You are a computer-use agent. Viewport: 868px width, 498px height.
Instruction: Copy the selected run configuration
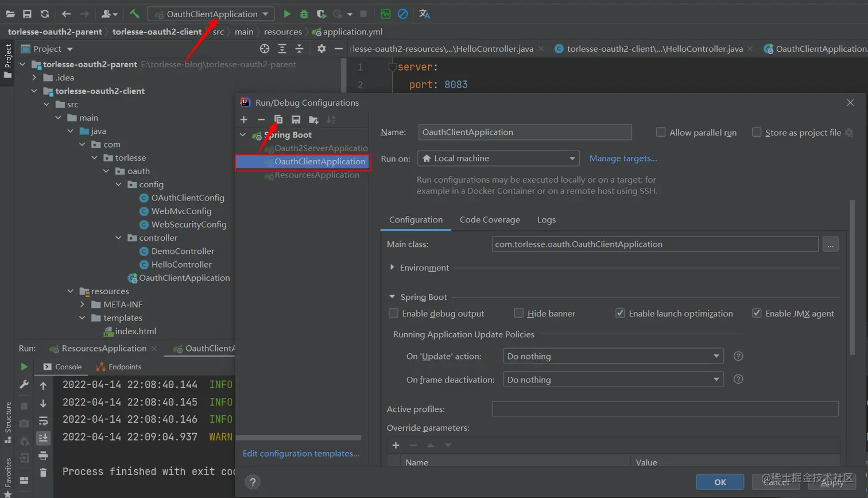point(278,119)
